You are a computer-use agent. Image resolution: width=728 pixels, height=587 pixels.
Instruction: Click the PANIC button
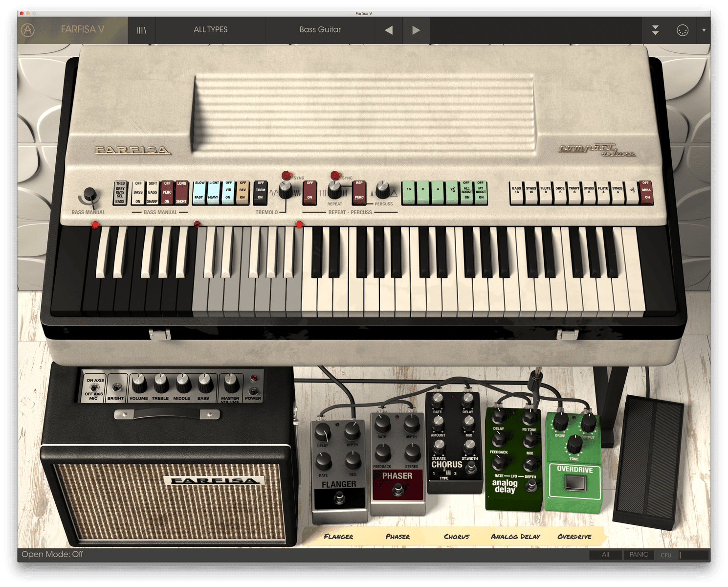(x=639, y=555)
